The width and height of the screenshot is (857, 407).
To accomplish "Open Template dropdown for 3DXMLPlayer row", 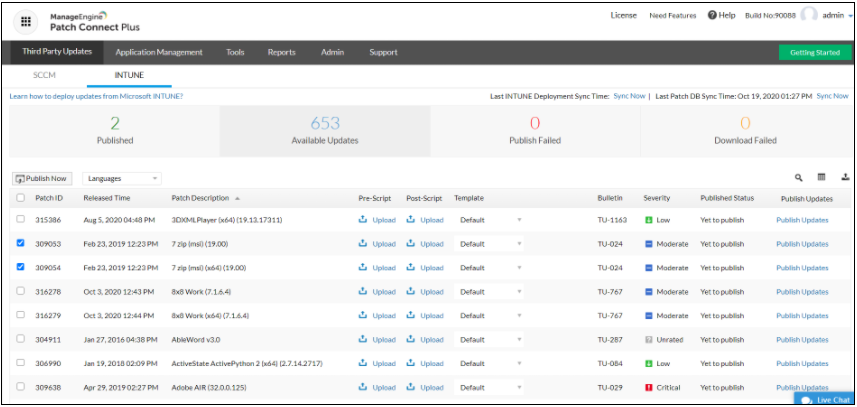I will (489, 220).
